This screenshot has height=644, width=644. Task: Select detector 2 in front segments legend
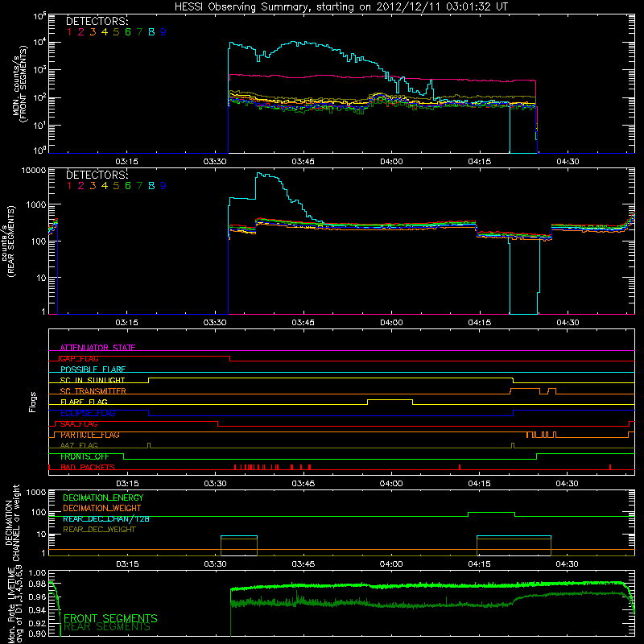[x=81, y=32]
